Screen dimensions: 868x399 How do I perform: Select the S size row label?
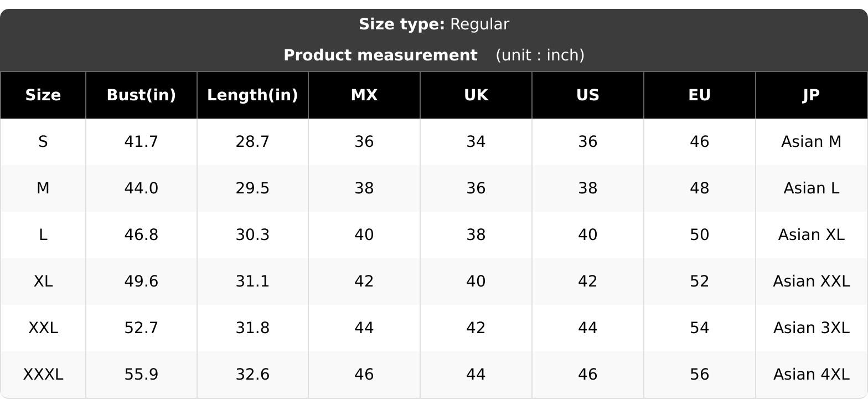(x=43, y=142)
